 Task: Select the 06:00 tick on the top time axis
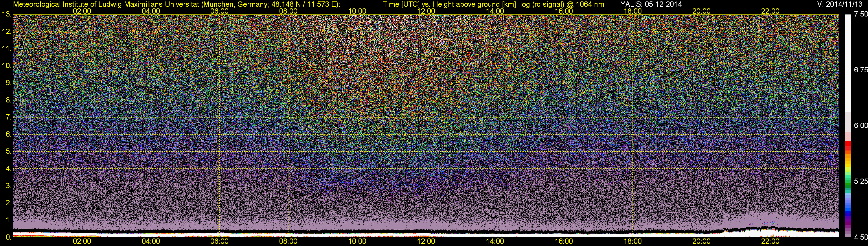tap(219, 11)
